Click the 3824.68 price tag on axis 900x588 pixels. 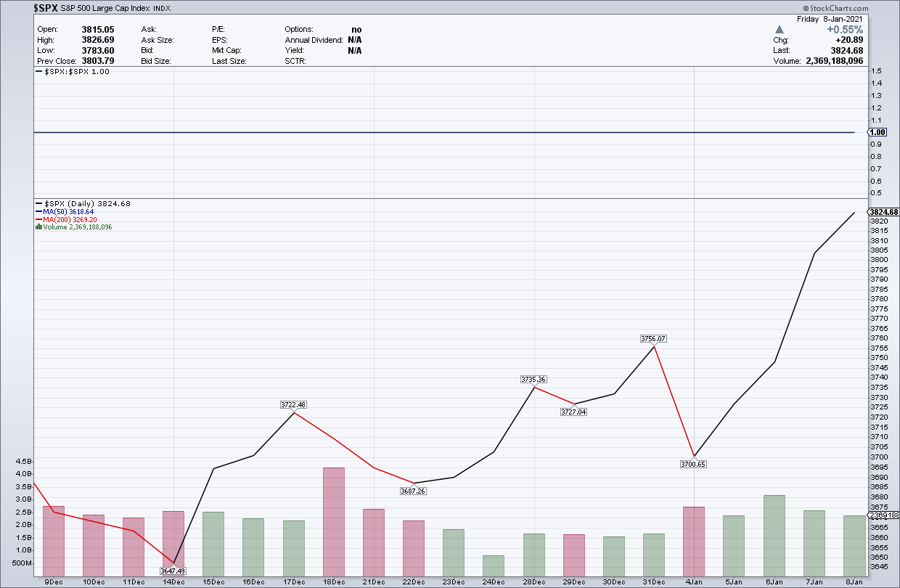883,211
